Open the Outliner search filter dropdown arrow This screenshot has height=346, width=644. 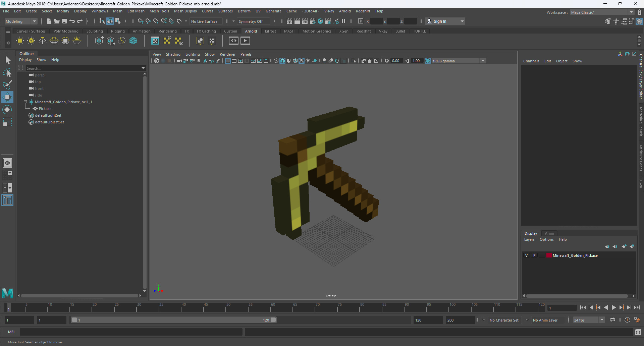pos(143,68)
